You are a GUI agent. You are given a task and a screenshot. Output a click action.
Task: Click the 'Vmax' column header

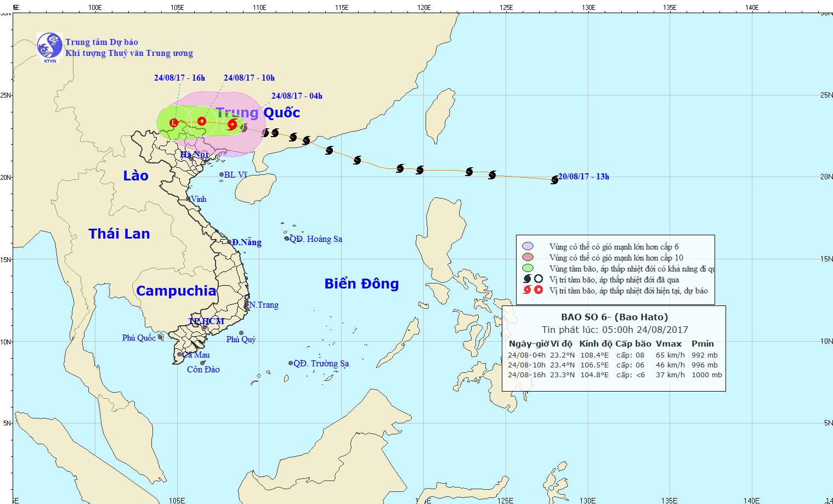[669, 344]
